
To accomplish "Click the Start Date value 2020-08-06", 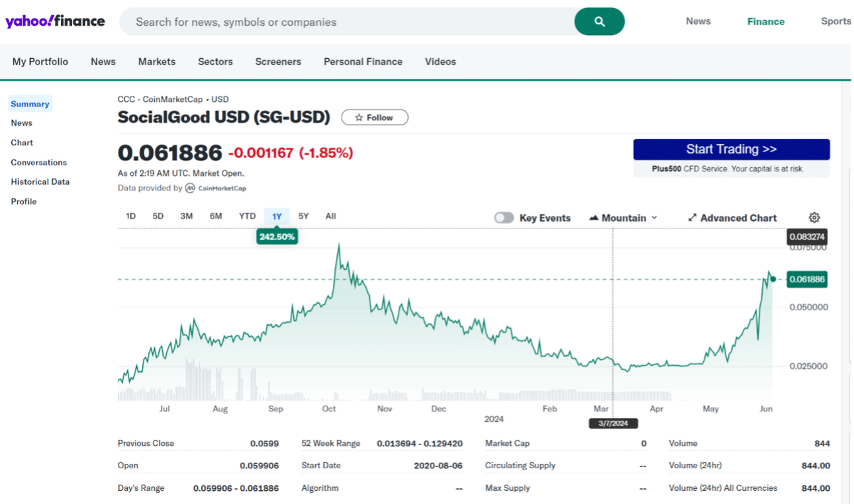I will click(x=438, y=466).
